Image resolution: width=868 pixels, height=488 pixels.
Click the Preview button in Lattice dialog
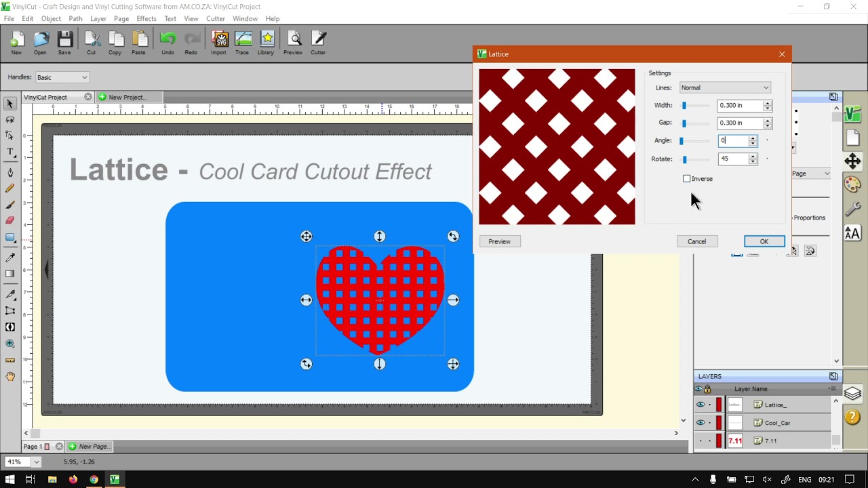[500, 241]
